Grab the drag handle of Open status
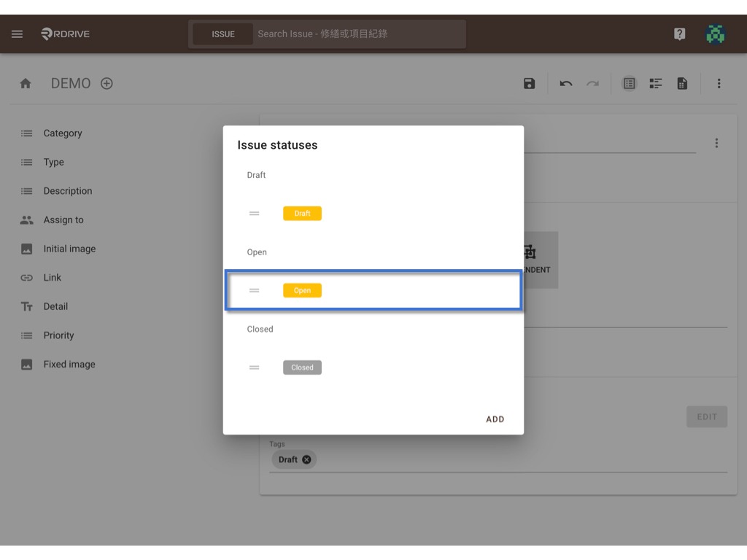Image resolution: width=747 pixels, height=560 pixels. (x=255, y=290)
